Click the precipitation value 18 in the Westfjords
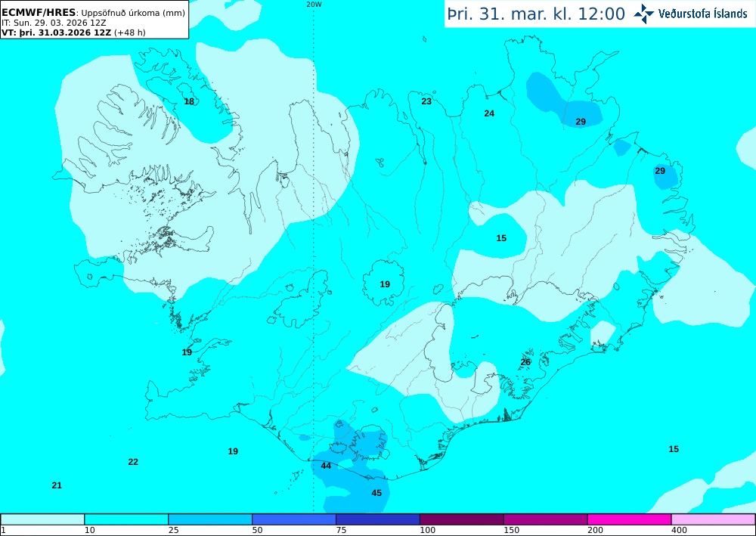The height and width of the screenshot is (536, 756). click(190, 101)
